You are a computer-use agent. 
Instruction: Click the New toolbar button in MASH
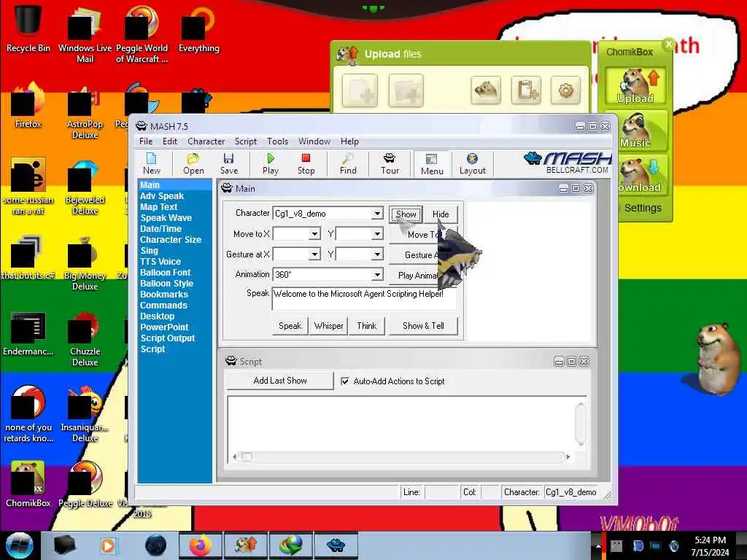152,164
